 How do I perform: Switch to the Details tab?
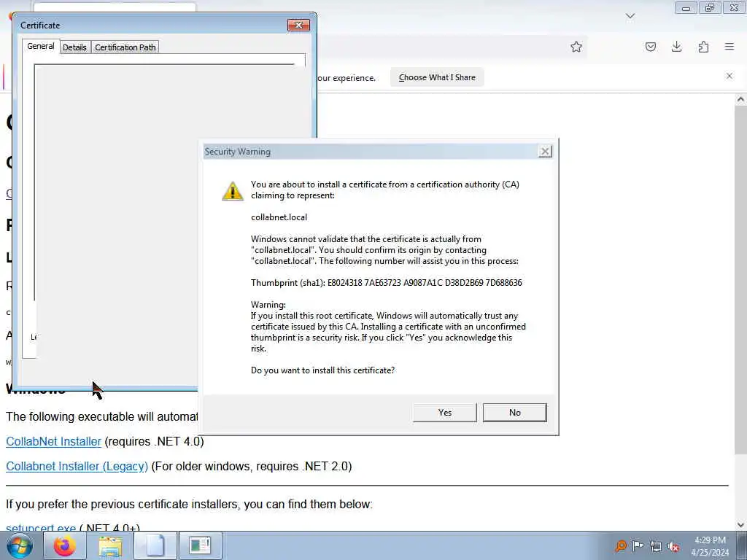point(75,47)
